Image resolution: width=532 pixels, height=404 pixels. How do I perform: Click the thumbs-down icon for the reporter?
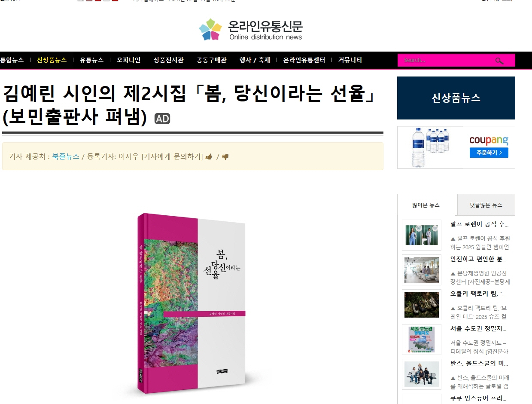(225, 157)
